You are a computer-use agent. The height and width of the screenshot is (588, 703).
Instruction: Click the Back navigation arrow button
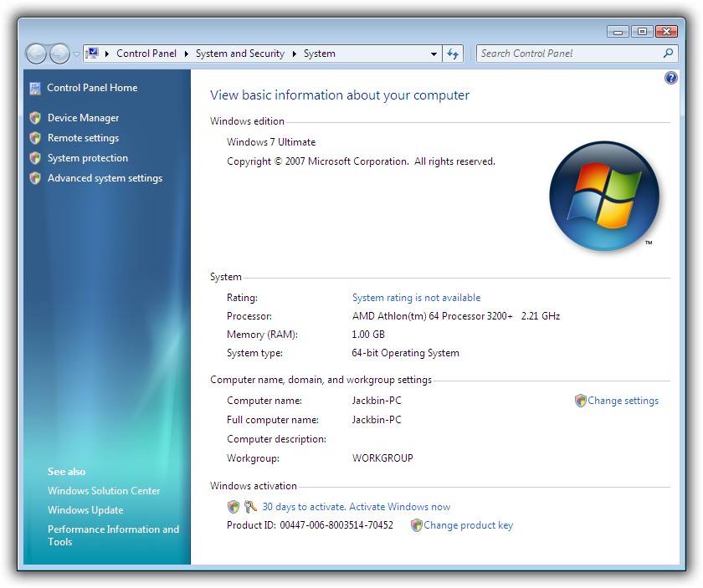(x=36, y=54)
